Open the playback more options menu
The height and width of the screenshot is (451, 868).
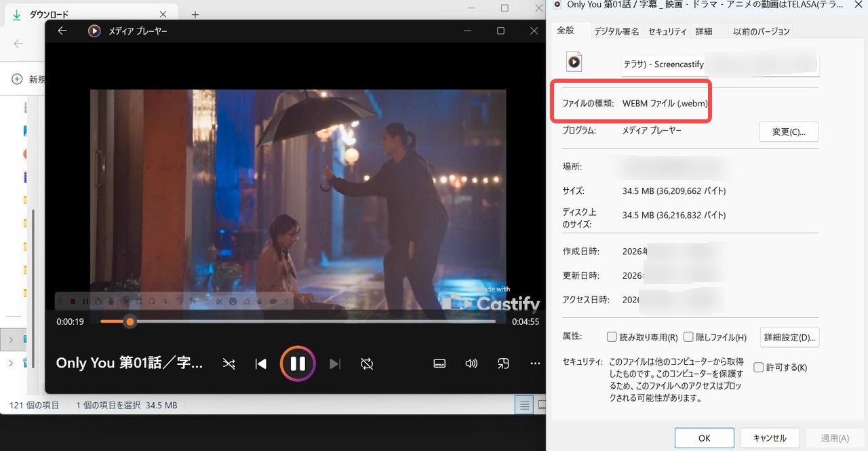535,364
